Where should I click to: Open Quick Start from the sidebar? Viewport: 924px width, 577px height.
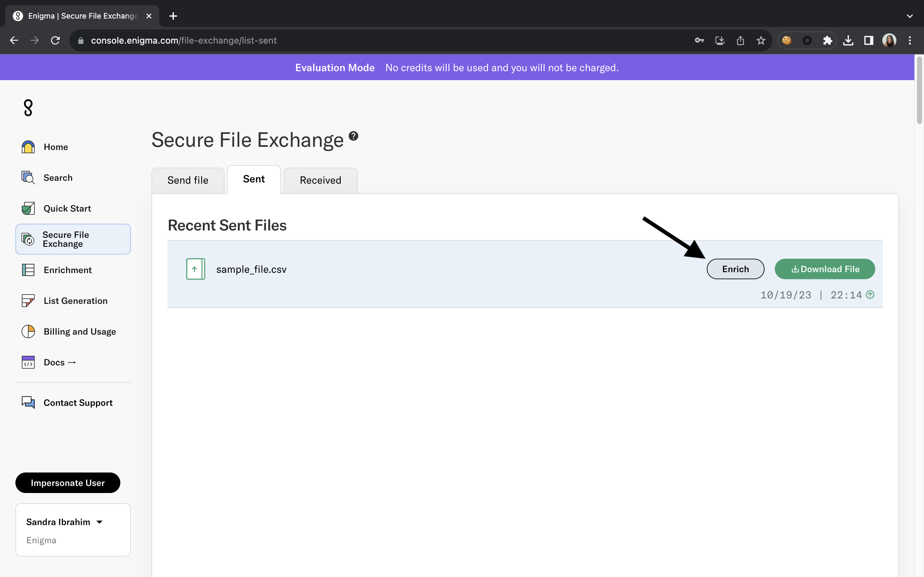coord(67,209)
